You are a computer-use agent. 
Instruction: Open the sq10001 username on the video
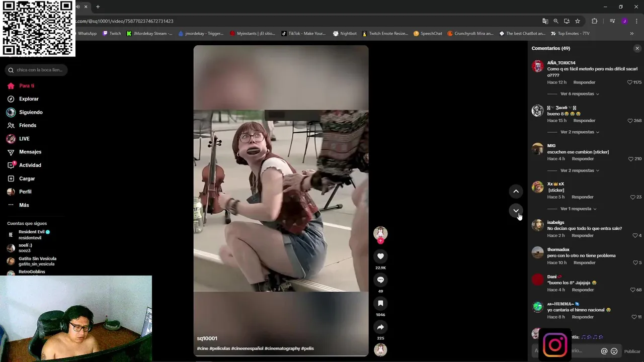pos(207,338)
